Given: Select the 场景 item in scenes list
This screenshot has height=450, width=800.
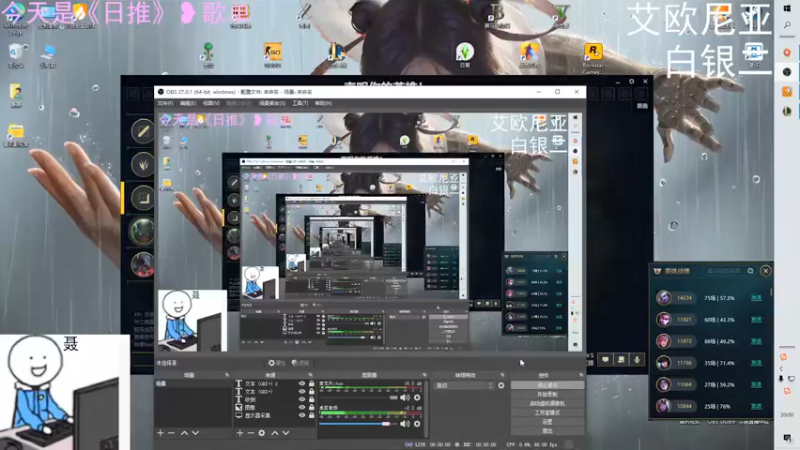Looking at the screenshot, I should 192,384.
